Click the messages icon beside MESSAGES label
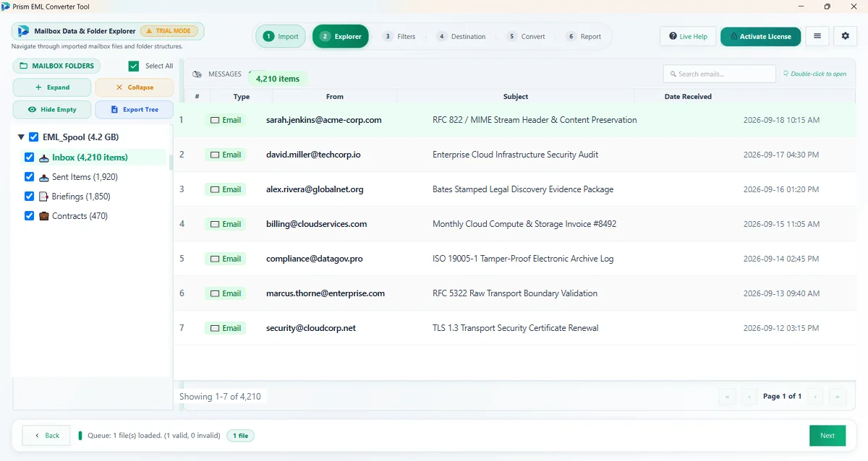868x461 pixels. coord(197,74)
